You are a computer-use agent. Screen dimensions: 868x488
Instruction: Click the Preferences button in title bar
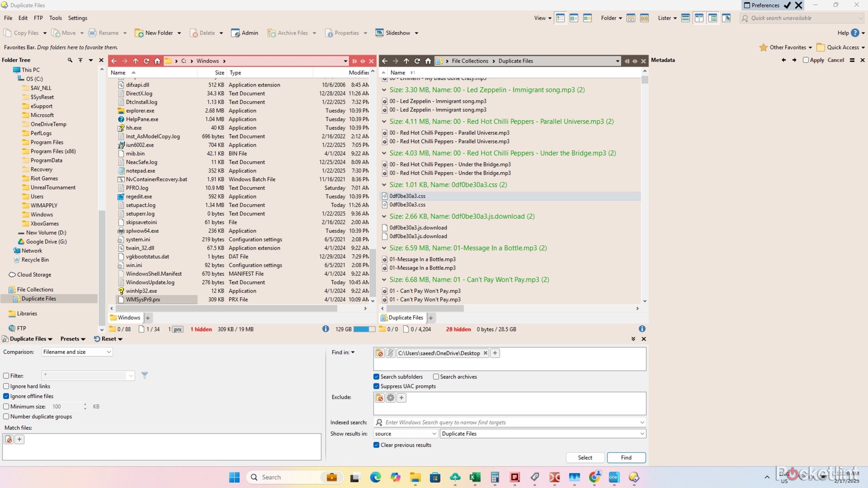point(761,5)
